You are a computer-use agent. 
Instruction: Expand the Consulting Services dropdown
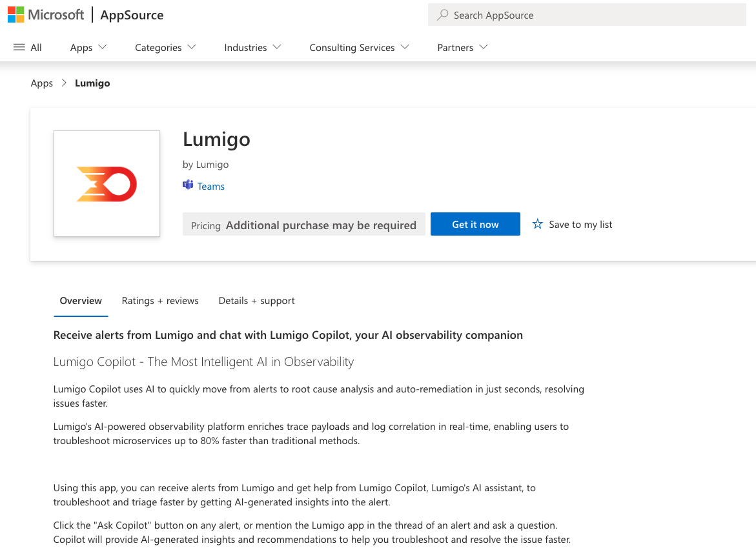[359, 47]
